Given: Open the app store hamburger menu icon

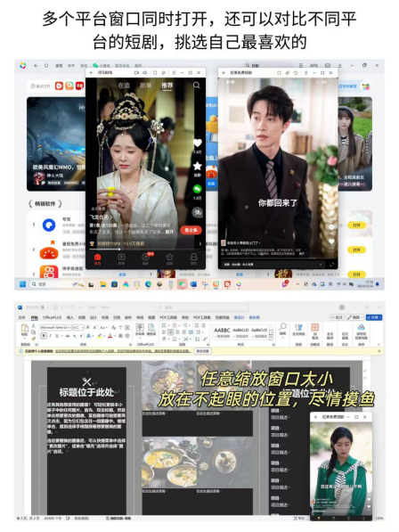Looking at the screenshot, I should [x=301, y=65].
